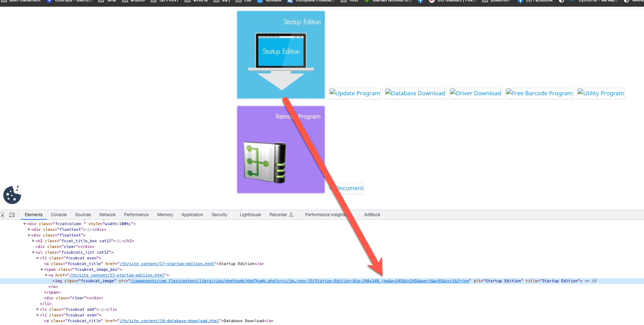Select the inspect element tool in DevTools

click(3, 214)
